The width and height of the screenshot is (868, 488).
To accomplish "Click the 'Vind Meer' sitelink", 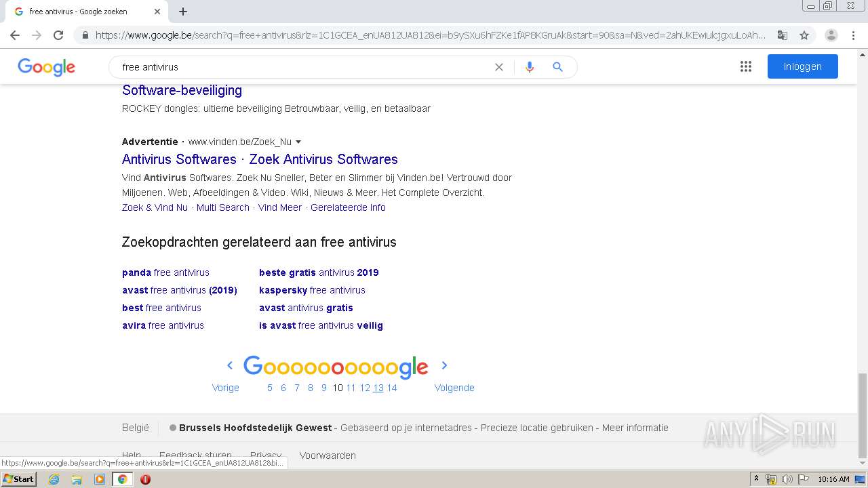I will [x=280, y=207].
